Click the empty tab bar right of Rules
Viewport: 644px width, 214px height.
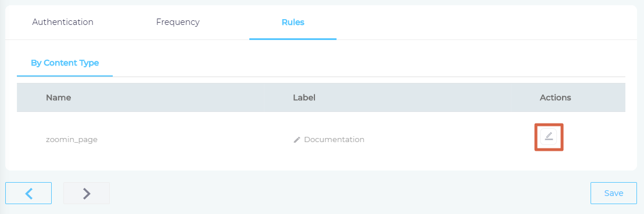[486, 22]
